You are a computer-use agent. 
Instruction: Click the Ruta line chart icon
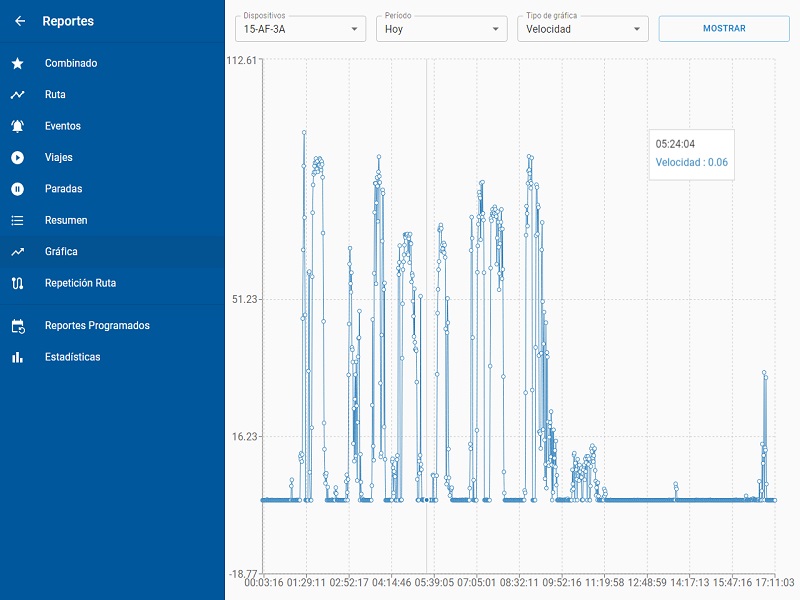[18, 95]
